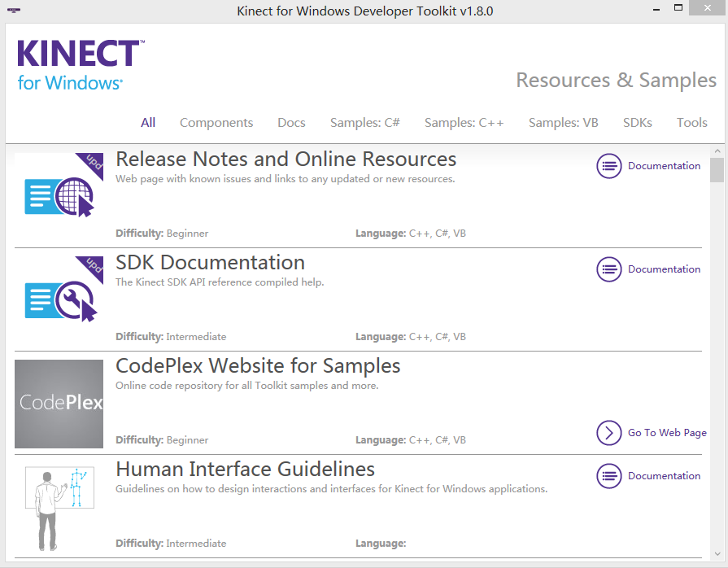Click the scrollbar up arrow
The width and height of the screenshot is (728, 568).
717,151
